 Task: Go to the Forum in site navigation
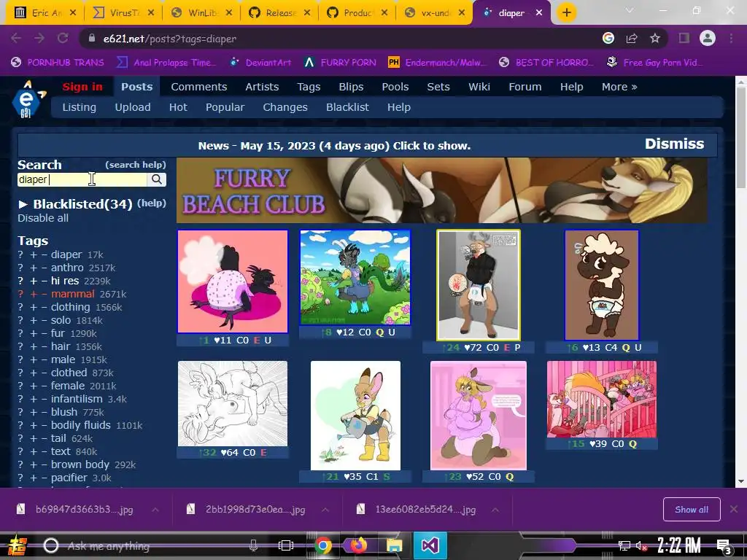(x=525, y=87)
